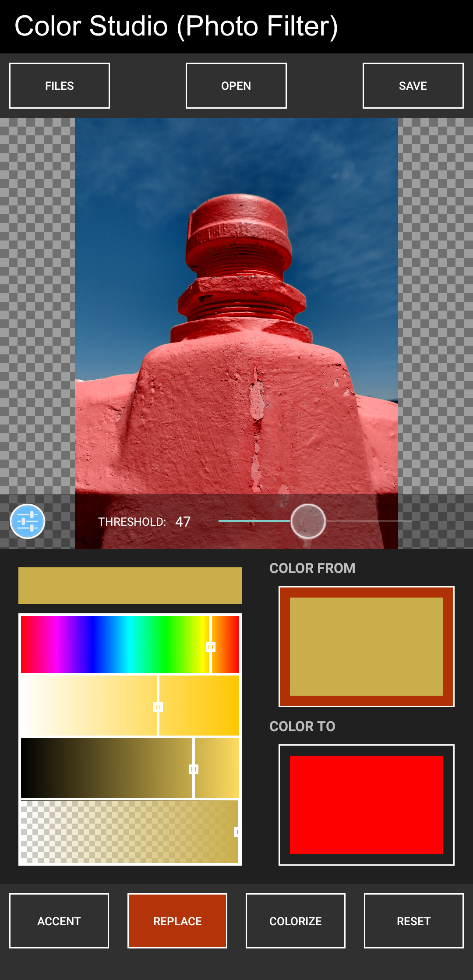Switch to ACCENT mode
473x980 pixels.
(59, 921)
